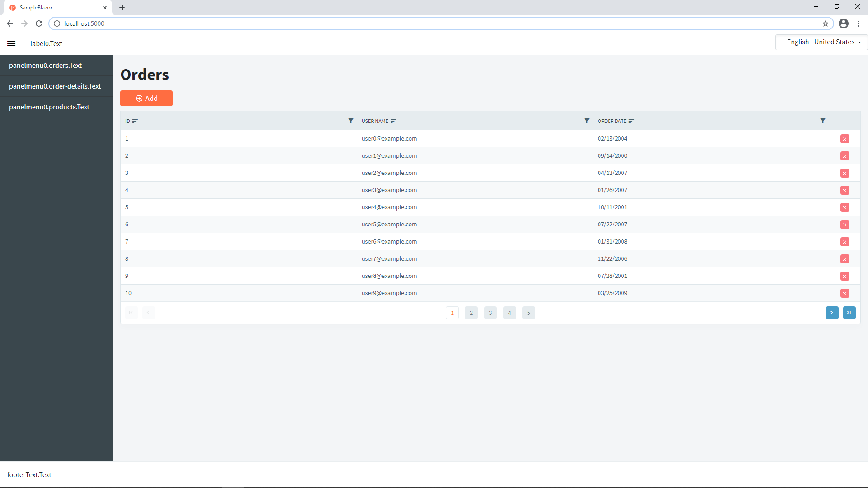Image resolution: width=868 pixels, height=488 pixels.
Task: Open panelmenu0.orders.Text sidebar item
Action: pos(56,66)
